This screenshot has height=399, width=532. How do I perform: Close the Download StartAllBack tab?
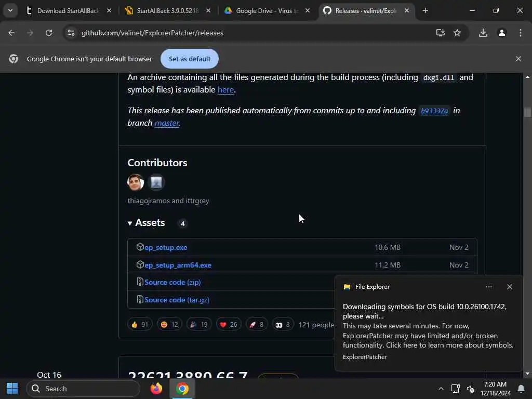(109, 11)
